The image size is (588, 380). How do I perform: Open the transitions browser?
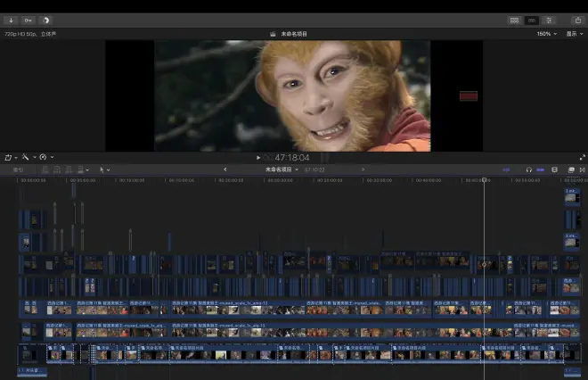583,169
